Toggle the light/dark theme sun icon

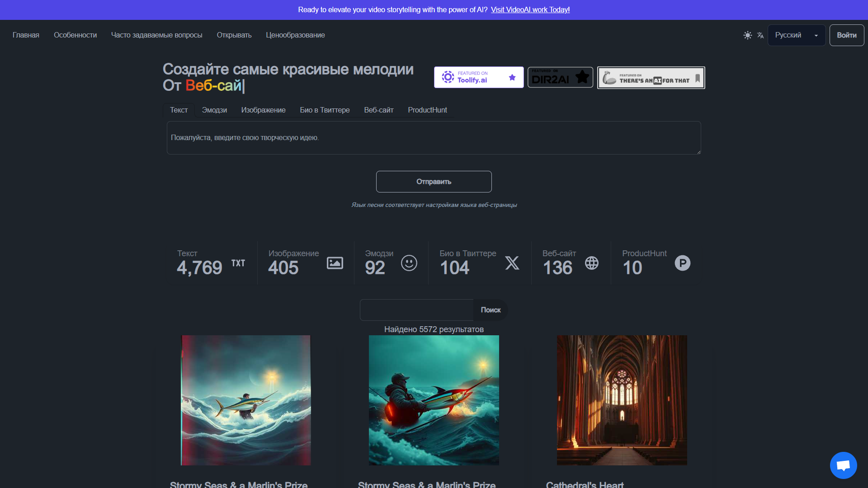[747, 35]
